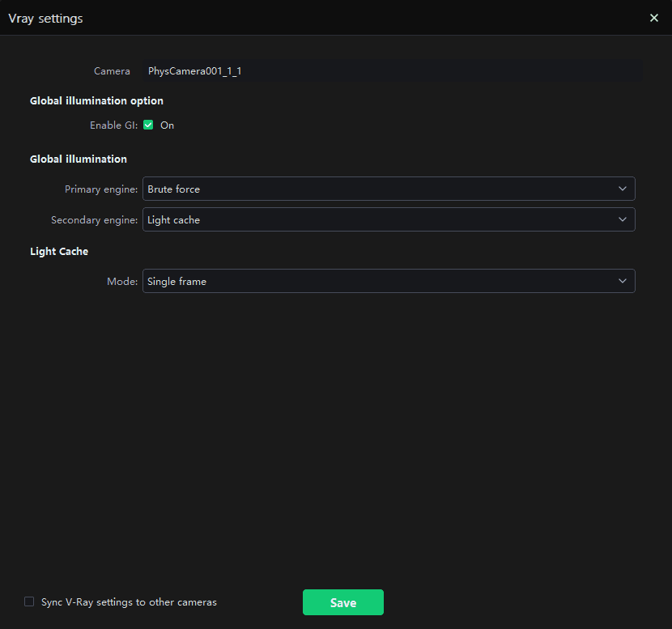Click the "Sync V-Ray settings to other cameras" label
The width and height of the screenshot is (672, 629).
[x=129, y=602]
